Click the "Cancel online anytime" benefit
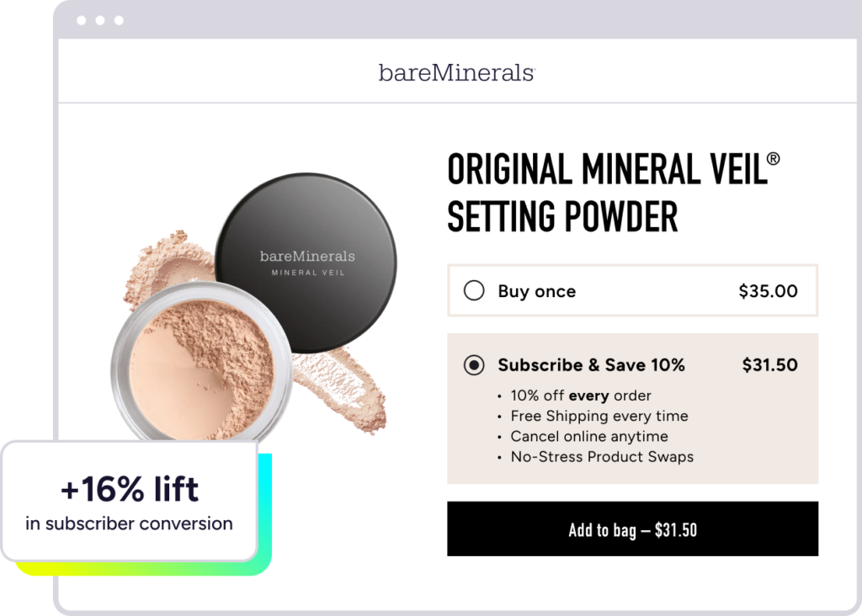The width and height of the screenshot is (862, 616). (x=588, y=436)
